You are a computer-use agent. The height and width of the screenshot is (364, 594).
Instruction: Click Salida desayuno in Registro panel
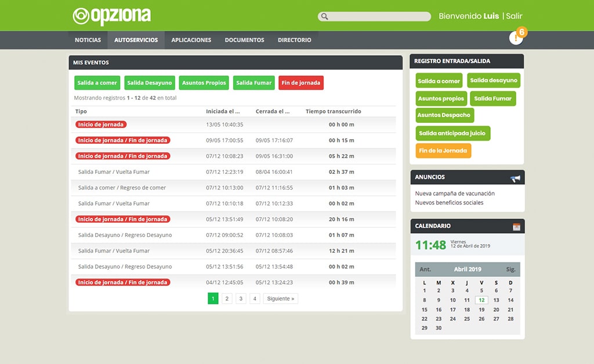[x=494, y=80]
